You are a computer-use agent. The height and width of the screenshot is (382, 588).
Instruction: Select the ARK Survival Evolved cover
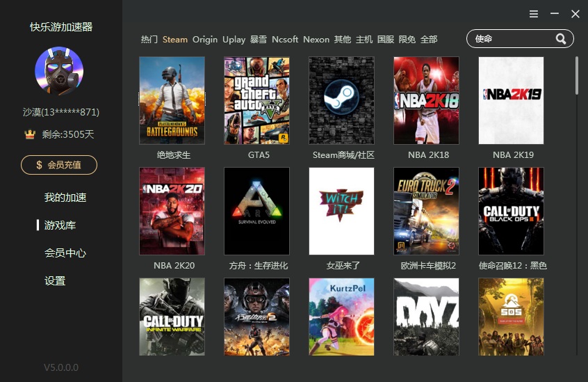tap(257, 212)
